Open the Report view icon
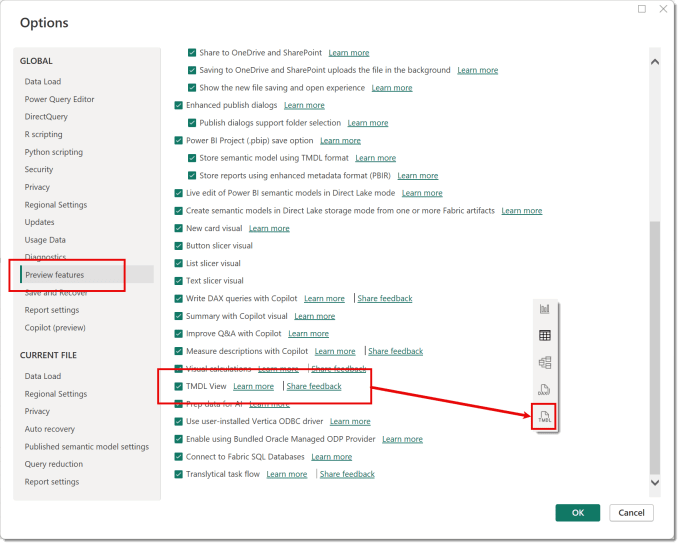The height and width of the screenshot is (545, 680). (x=546, y=310)
